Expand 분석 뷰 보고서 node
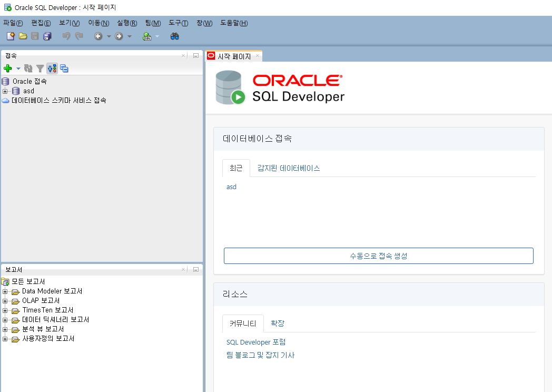This screenshot has width=552, height=392. pyautogui.click(x=5, y=329)
